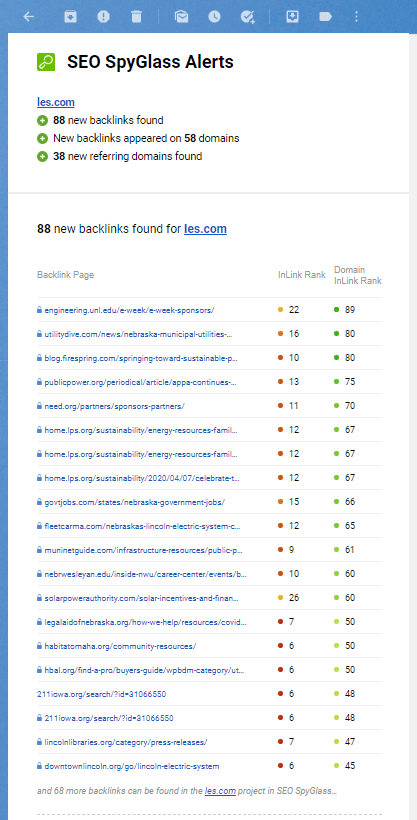Delete the email with the trash icon

(x=137, y=17)
